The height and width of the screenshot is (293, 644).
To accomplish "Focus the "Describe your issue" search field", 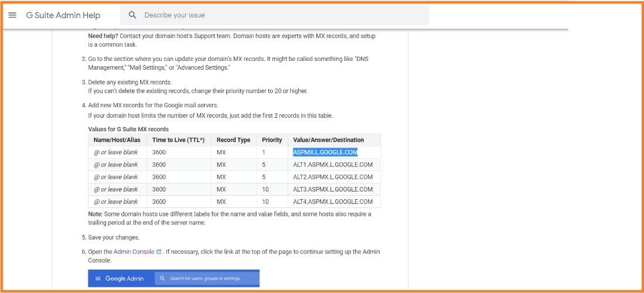I will coord(281,15).
